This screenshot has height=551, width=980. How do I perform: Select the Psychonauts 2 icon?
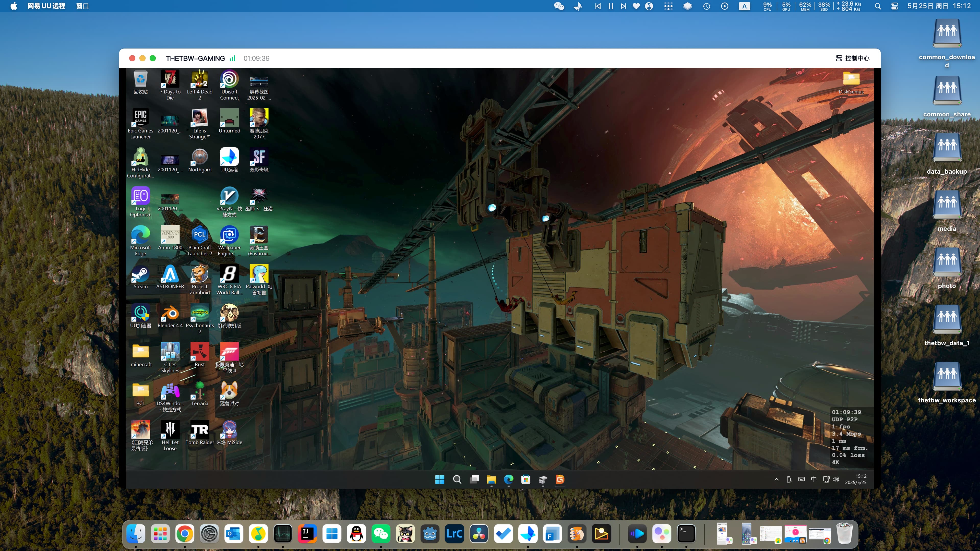200,319
